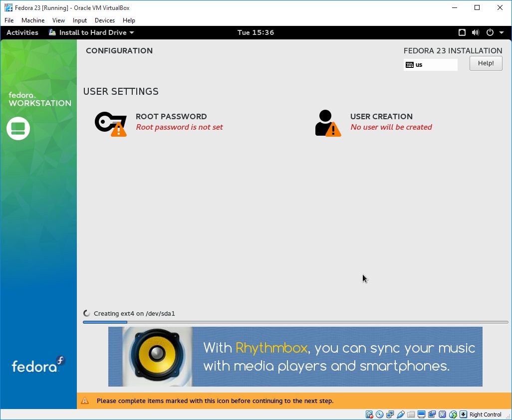
Task: Click the installer icon beside Install to Hard Drive
Action: click(x=52, y=32)
